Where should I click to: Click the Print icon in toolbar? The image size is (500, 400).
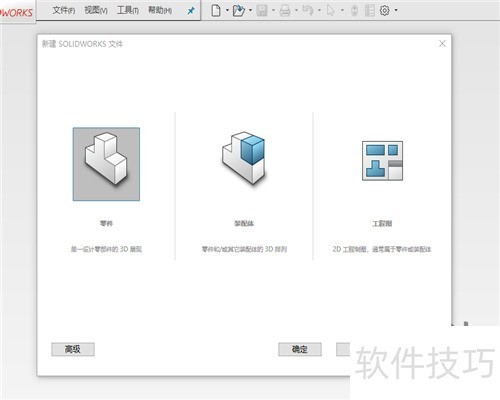pyautogui.click(x=285, y=11)
